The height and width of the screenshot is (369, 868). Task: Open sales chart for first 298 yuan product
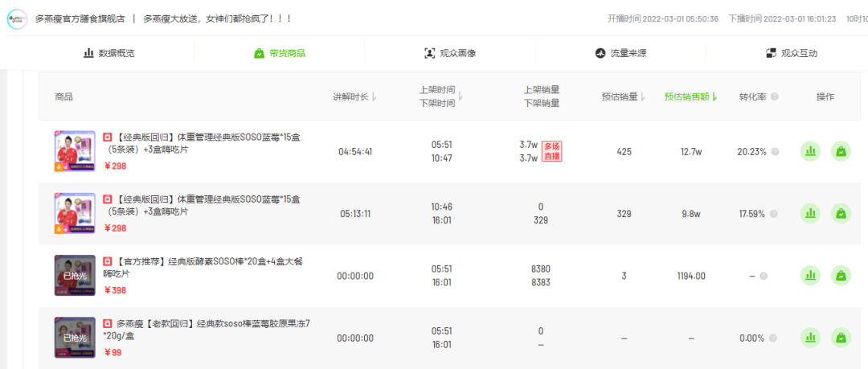[811, 151]
